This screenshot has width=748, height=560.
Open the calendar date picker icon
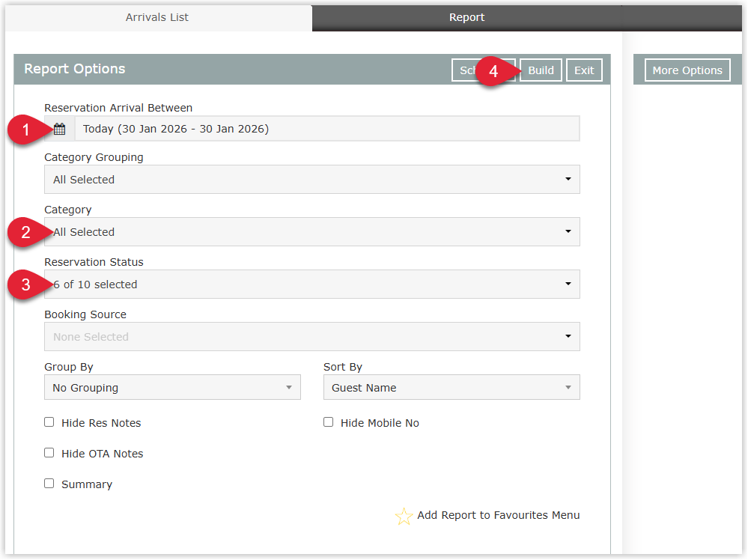(x=60, y=129)
